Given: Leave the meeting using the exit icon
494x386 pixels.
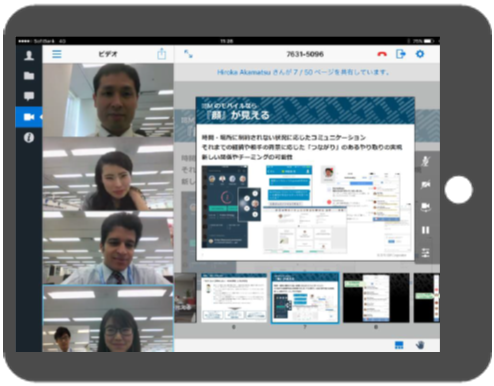Looking at the screenshot, I should click(x=401, y=54).
